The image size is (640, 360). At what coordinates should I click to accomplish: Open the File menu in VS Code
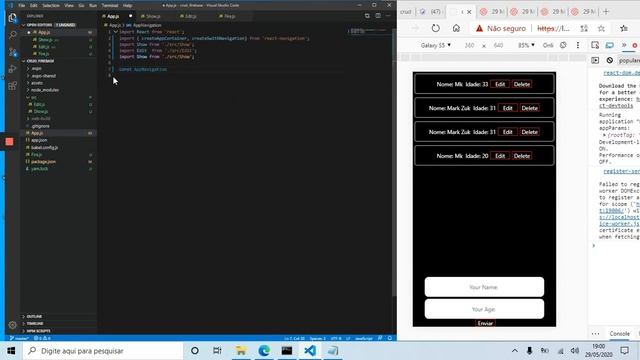pos(22,6)
